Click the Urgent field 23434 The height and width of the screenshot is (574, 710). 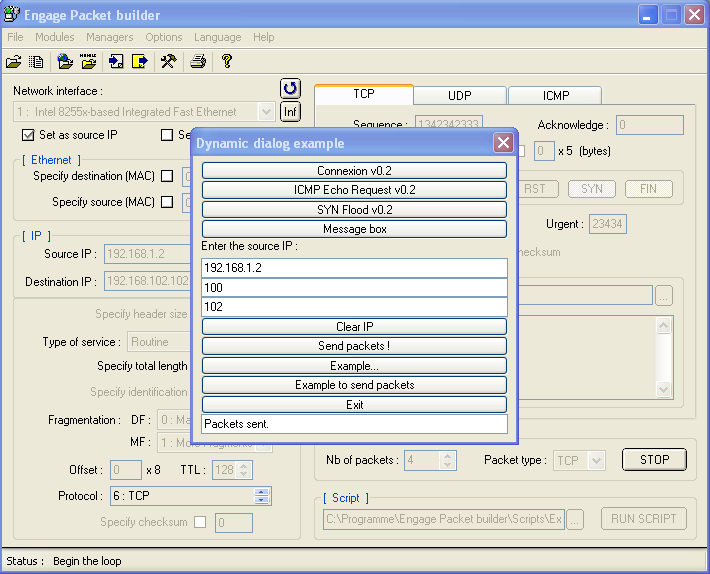click(607, 224)
